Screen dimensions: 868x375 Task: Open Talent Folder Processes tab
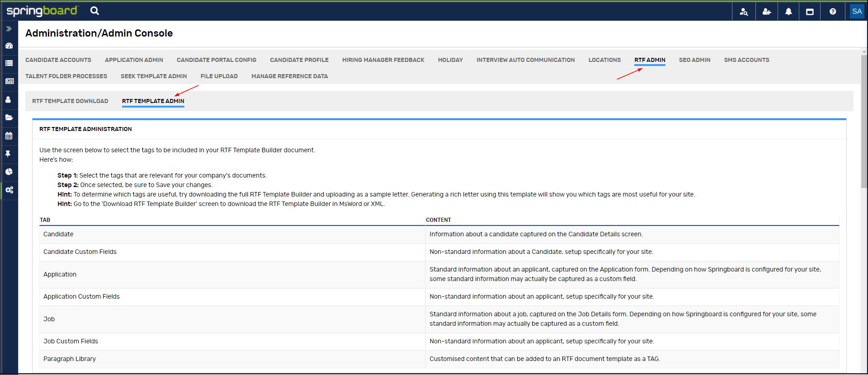66,76
